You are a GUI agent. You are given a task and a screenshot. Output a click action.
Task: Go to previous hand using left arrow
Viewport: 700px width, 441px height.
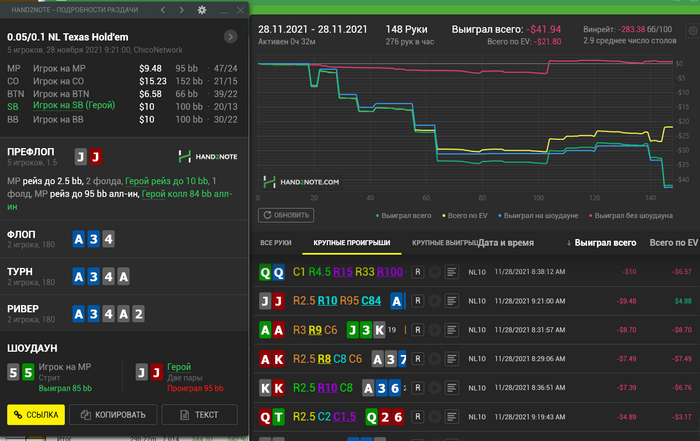coord(165,9)
